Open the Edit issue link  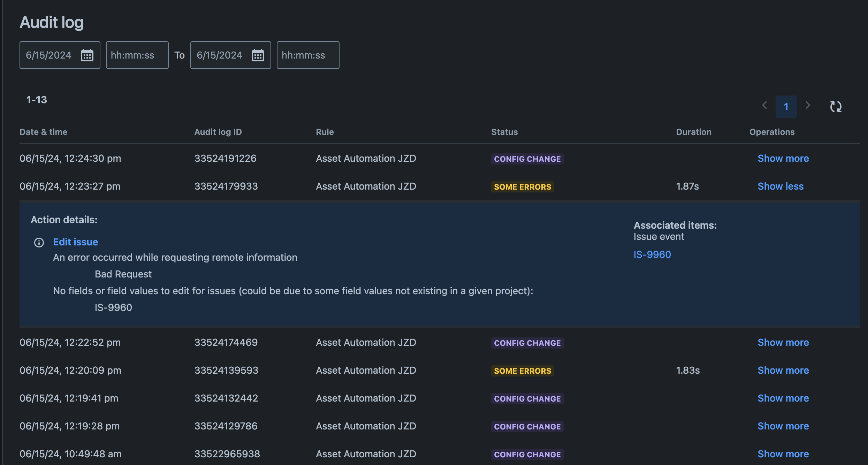(75, 242)
